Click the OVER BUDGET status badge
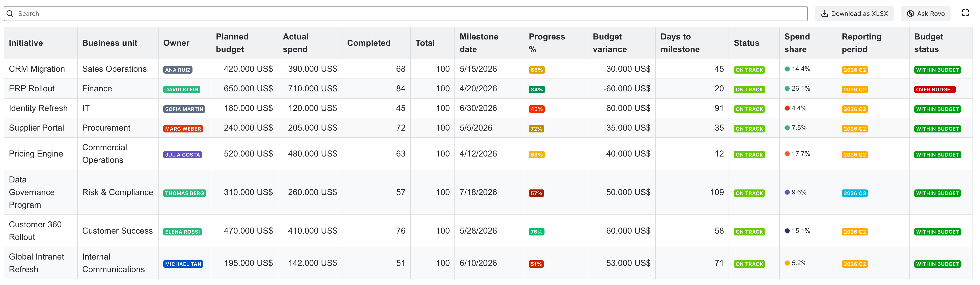 (x=934, y=90)
